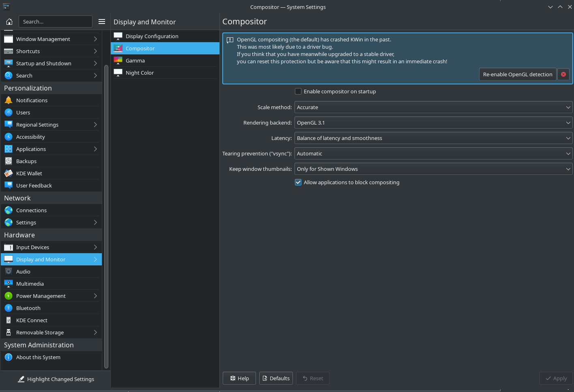Open the Display Configuration page
This screenshot has height=392, width=574.
(x=165, y=36)
